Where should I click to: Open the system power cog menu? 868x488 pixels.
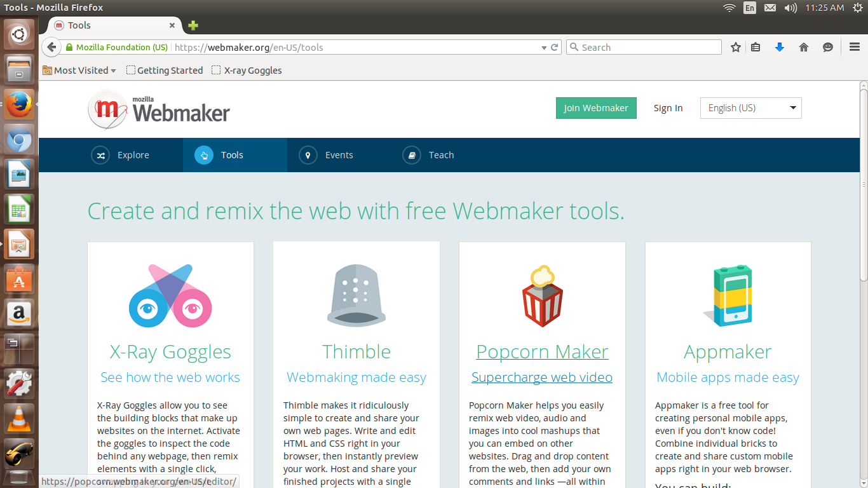point(857,8)
